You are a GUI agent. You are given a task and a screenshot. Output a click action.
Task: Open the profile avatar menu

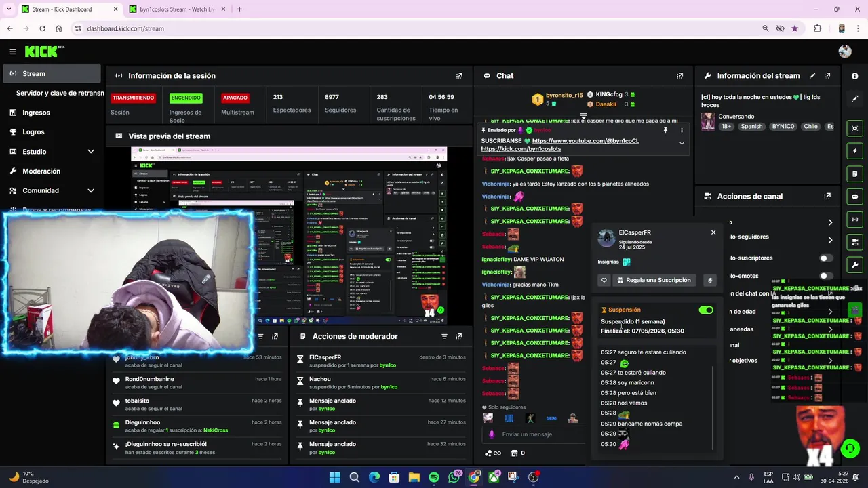pyautogui.click(x=844, y=52)
